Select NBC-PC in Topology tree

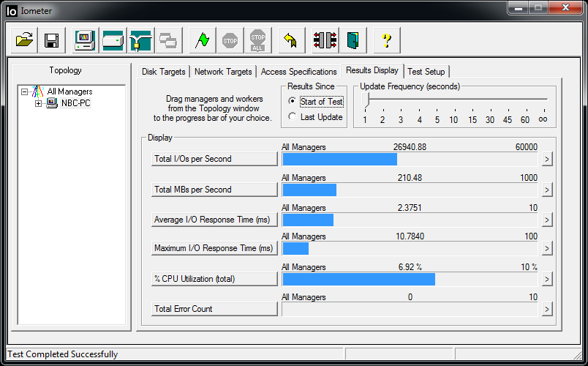click(76, 103)
